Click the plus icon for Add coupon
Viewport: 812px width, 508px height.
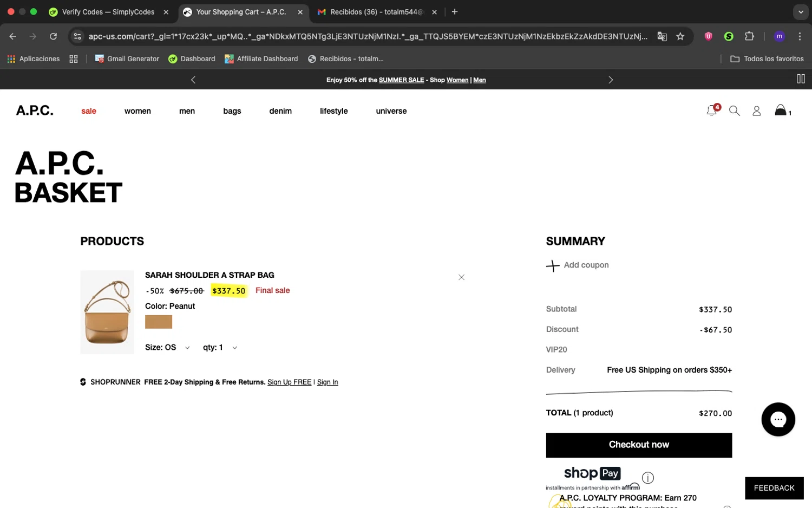point(553,265)
